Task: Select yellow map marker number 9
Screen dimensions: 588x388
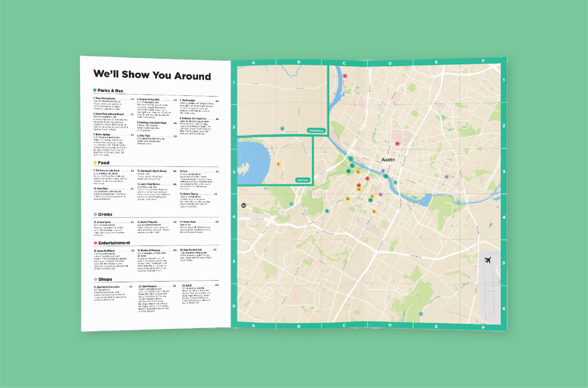Action: click(x=278, y=164)
